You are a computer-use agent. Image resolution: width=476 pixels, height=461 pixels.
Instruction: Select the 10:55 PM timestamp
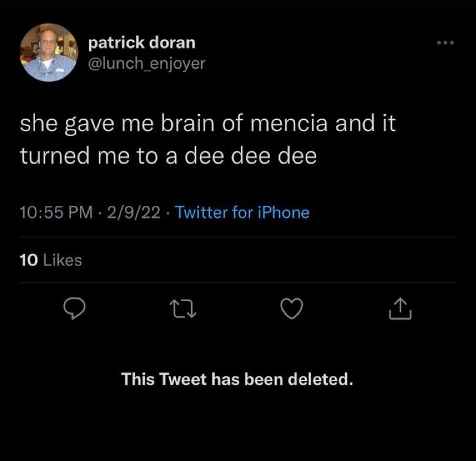[x=57, y=212]
